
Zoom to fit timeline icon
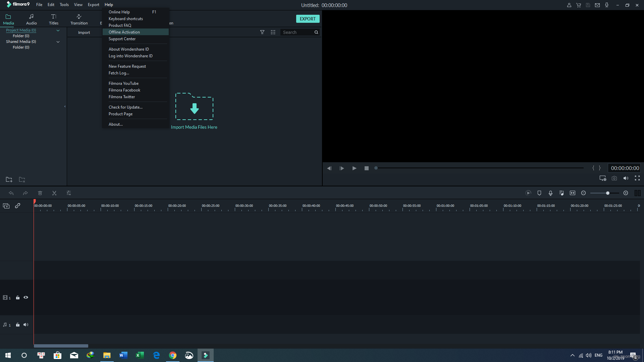click(573, 193)
